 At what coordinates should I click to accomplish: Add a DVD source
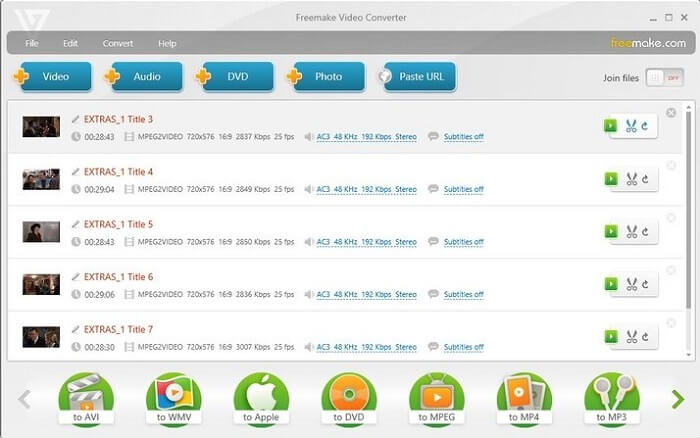point(235,76)
